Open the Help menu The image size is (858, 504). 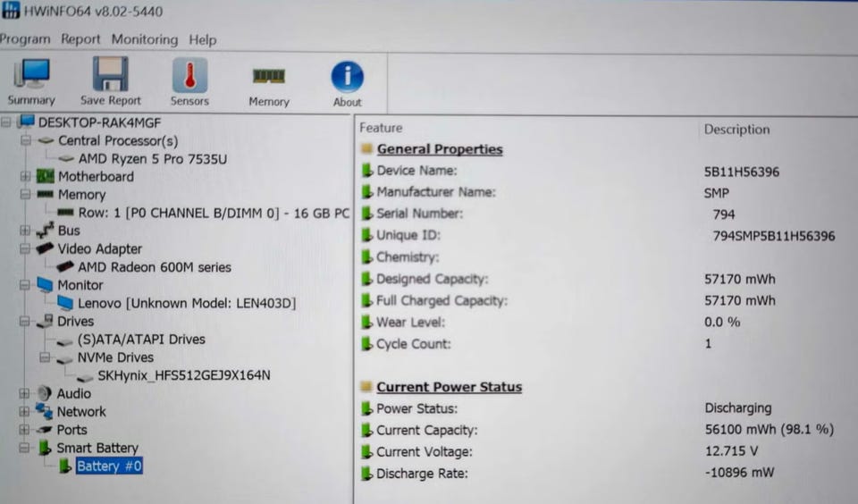pyautogui.click(x=203, y=40)
